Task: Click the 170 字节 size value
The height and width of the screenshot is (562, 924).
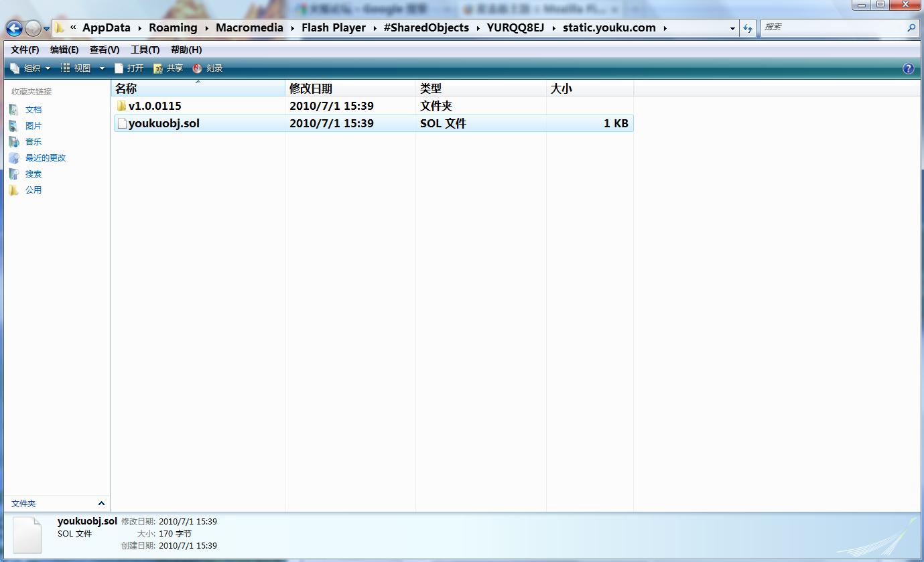Action: click(176, 534)
